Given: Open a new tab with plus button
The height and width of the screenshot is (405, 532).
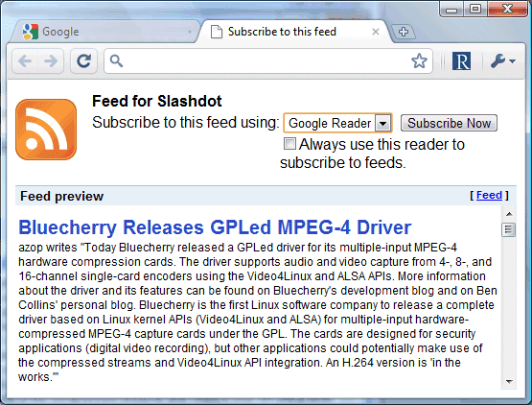Looking at the screenshot, I should [404, 32].
